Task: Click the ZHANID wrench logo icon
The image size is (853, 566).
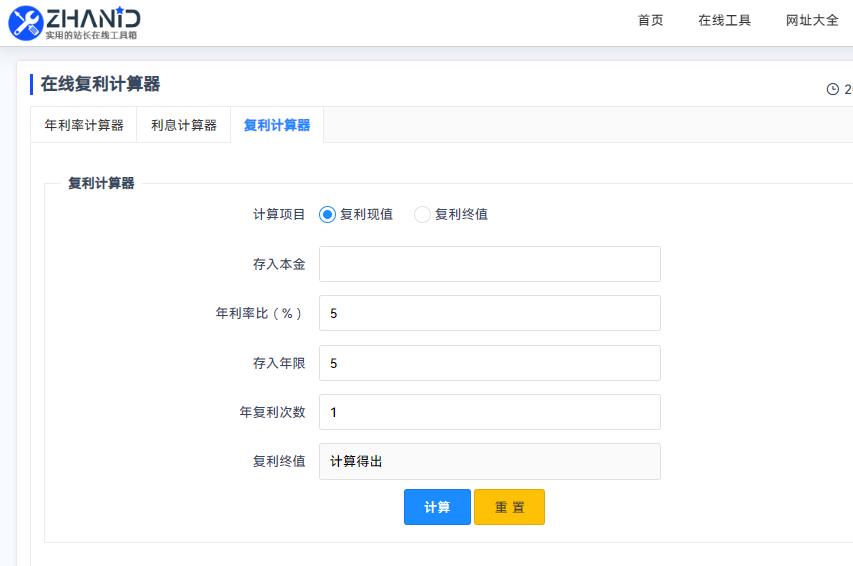Action: click(x=26, y=23)
